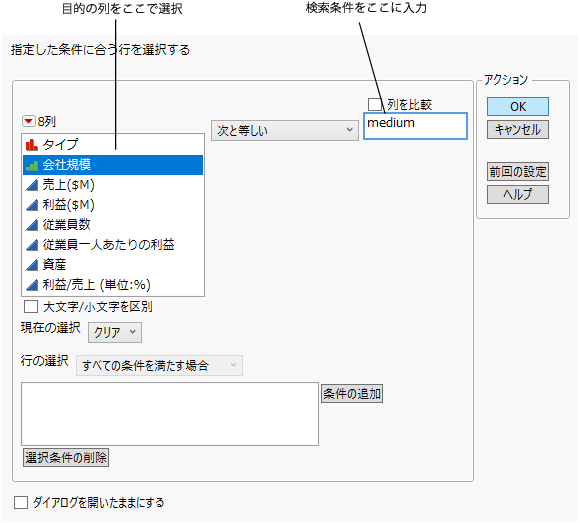Select 利益/売上 (単位:%) column entry

tap(113, 285)
